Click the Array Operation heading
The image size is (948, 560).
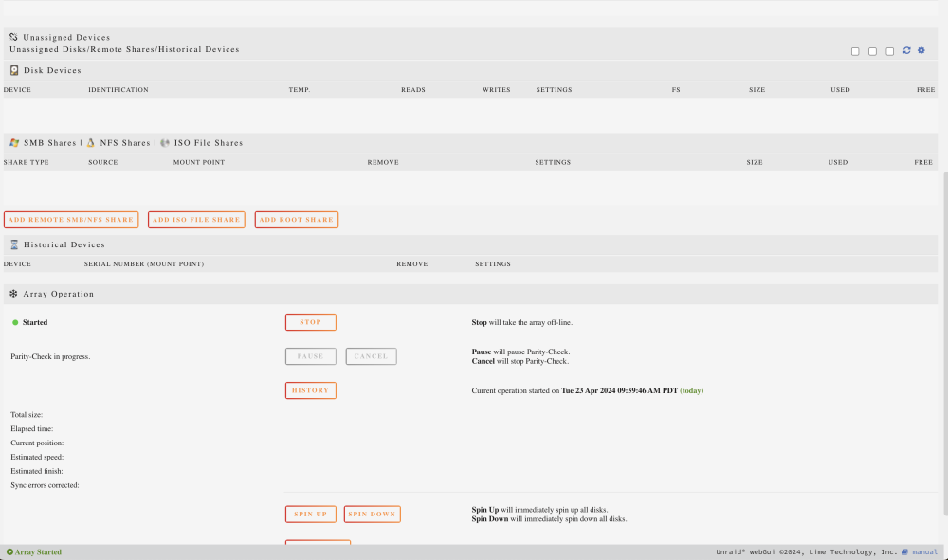tap(59, 294)
